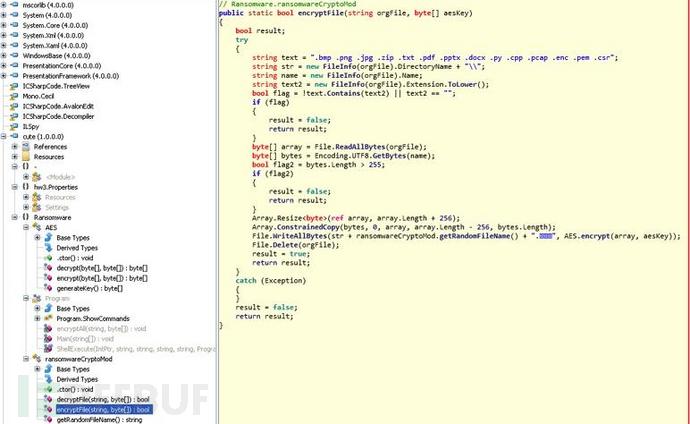Click the File.Delete(orgFile) statement

click(x=296, y=245)
